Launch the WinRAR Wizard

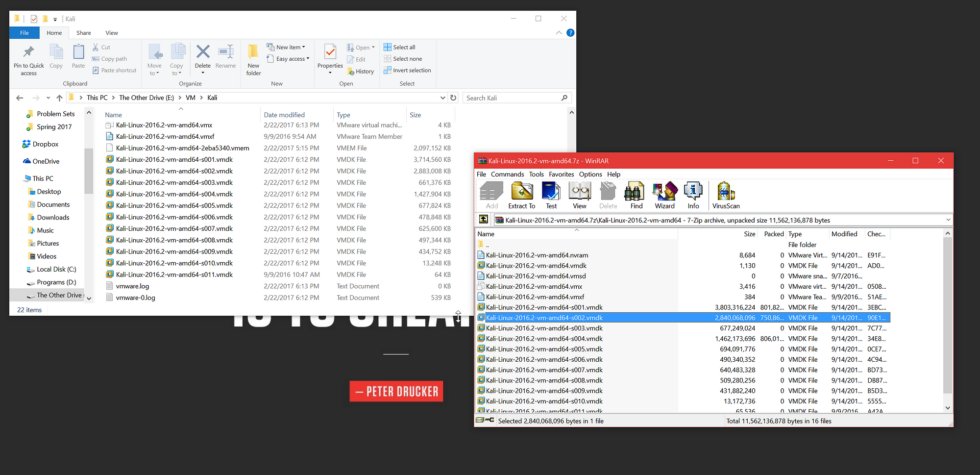[664, 195]
